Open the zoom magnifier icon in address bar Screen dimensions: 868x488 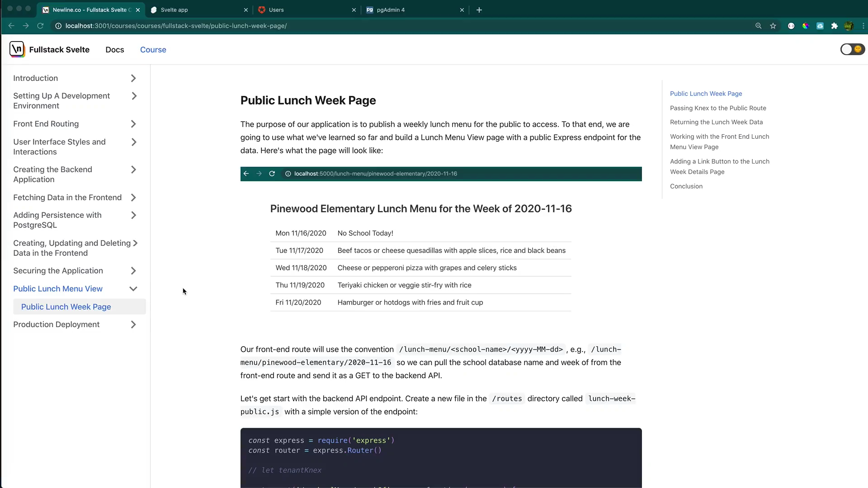point(759,26)
